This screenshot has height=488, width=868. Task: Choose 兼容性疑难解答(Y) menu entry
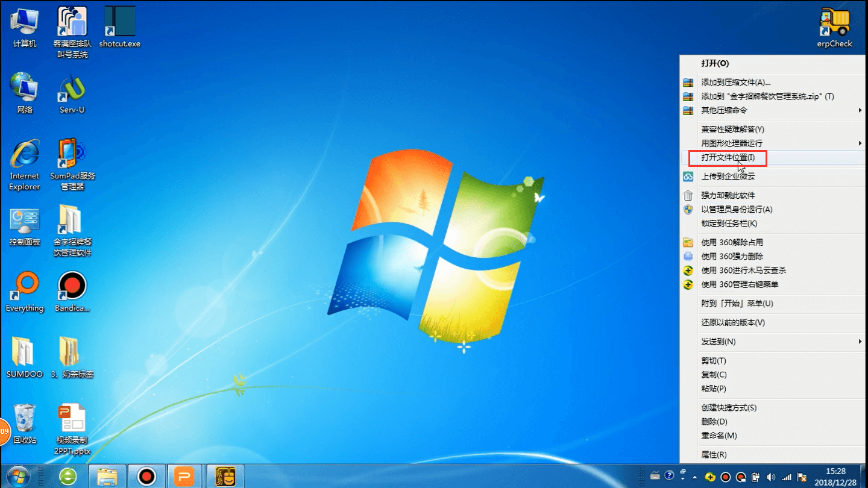(x=773, y=130)
